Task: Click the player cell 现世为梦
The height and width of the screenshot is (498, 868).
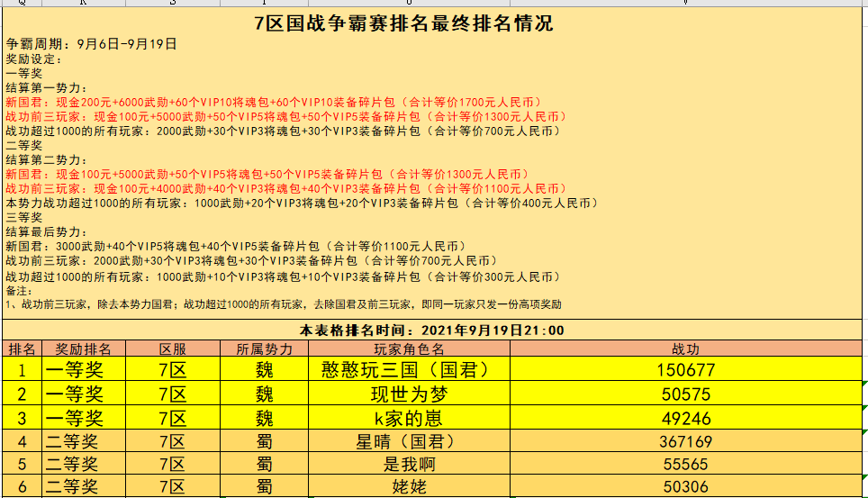Action: point(409,394)
